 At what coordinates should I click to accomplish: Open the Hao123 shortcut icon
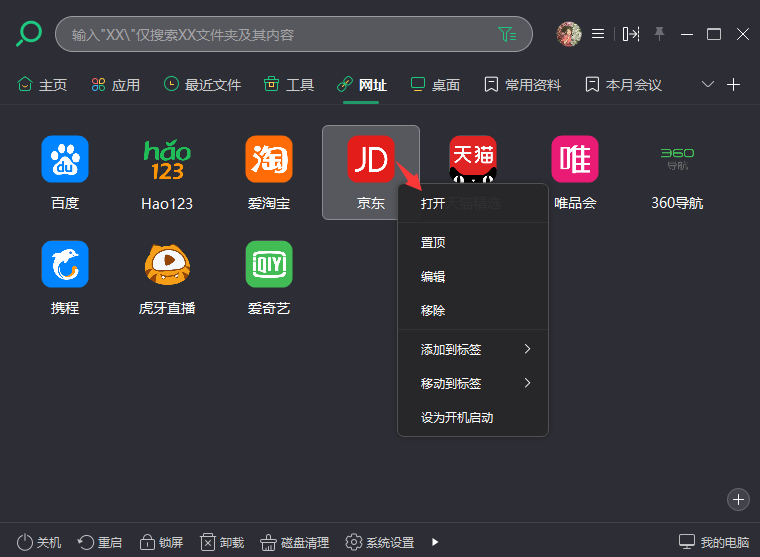tap(167, 159)
